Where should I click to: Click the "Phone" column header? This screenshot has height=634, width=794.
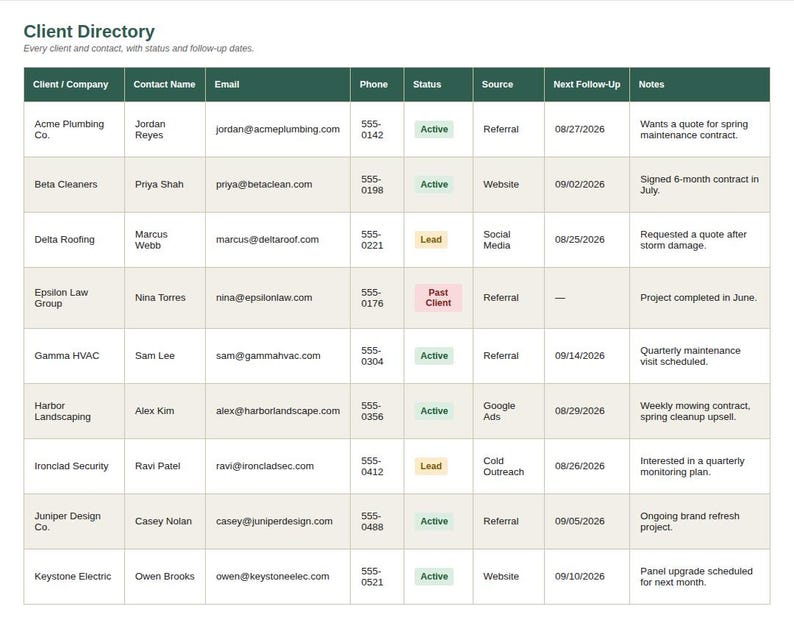[377, 85]
